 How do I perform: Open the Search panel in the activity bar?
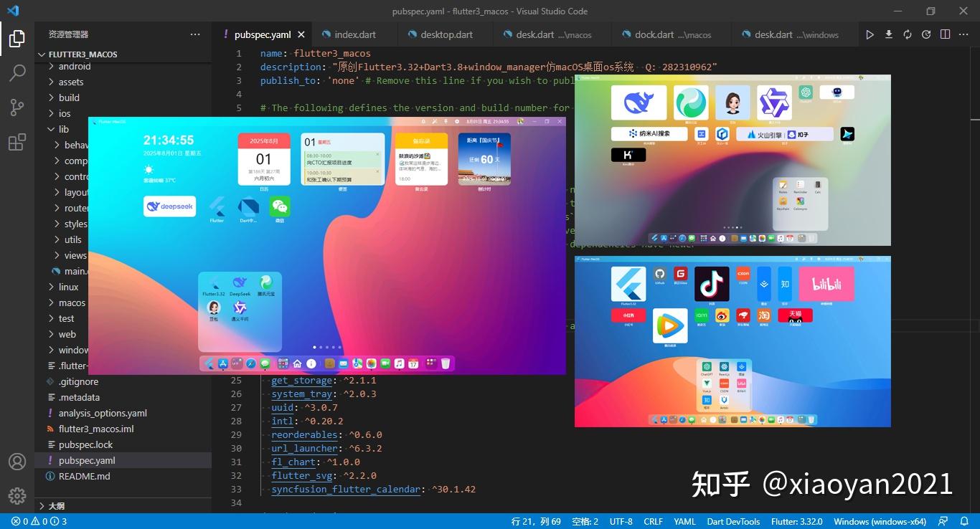click(x=17, y=72)
